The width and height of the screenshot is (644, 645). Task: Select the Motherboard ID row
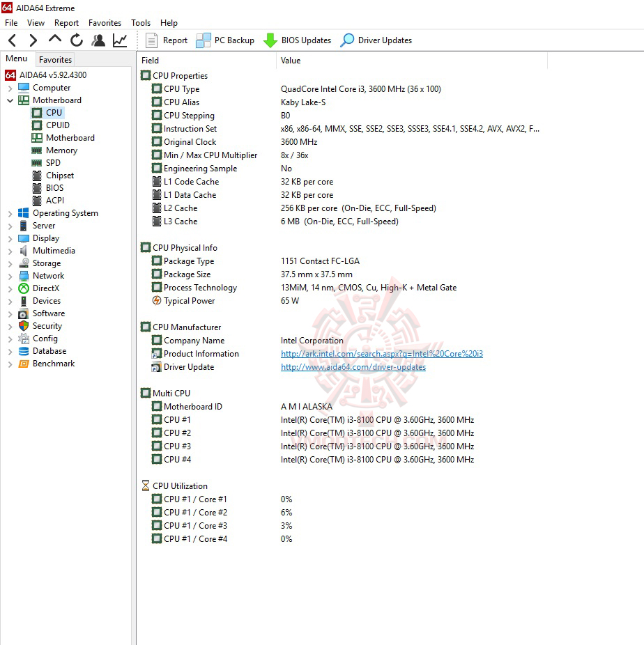pos(344,406)
